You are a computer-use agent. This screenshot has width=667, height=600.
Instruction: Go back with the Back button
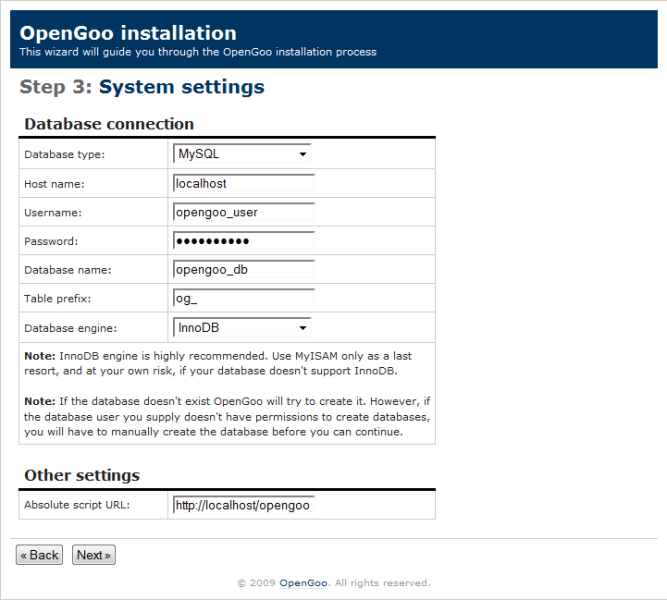[x=40, y=555]
